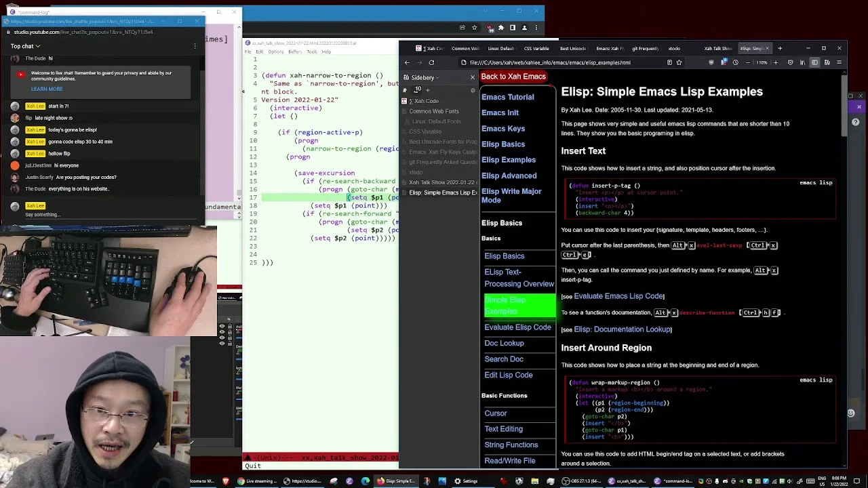Screen dimensions: 868x488
Task: Open Evaluate Emacs Lisp Code link
Action: (618, 296)
